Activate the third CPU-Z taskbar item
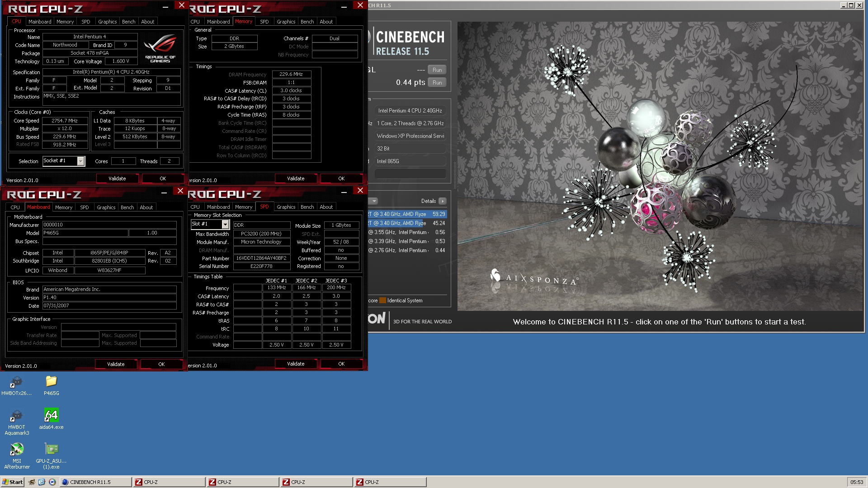The height and width of the screenshot is (488, 868). (316, 482)
